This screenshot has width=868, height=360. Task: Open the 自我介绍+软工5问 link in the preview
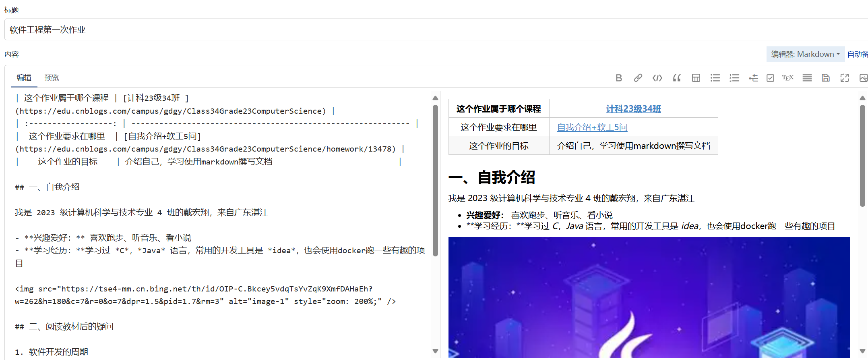592,127
